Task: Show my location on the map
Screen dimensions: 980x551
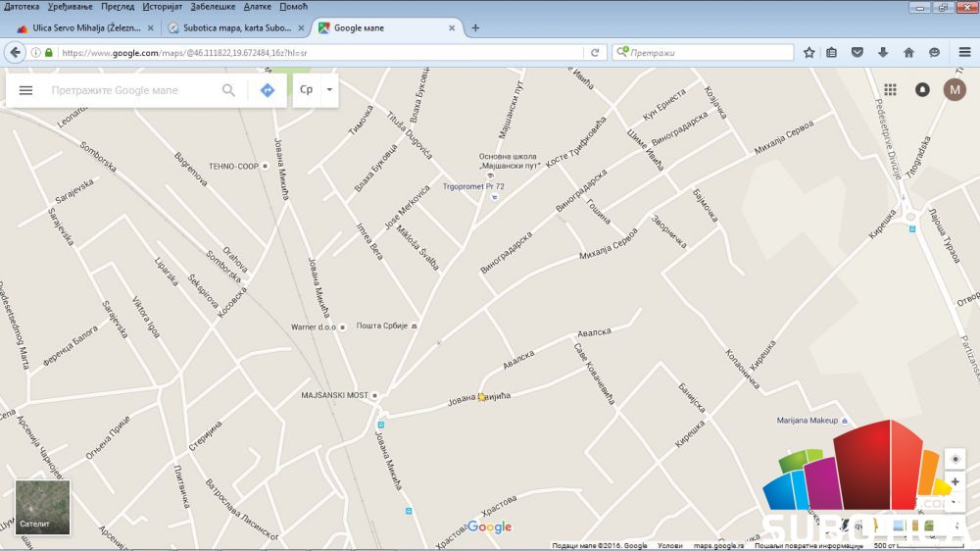Action: pos(955,460)
